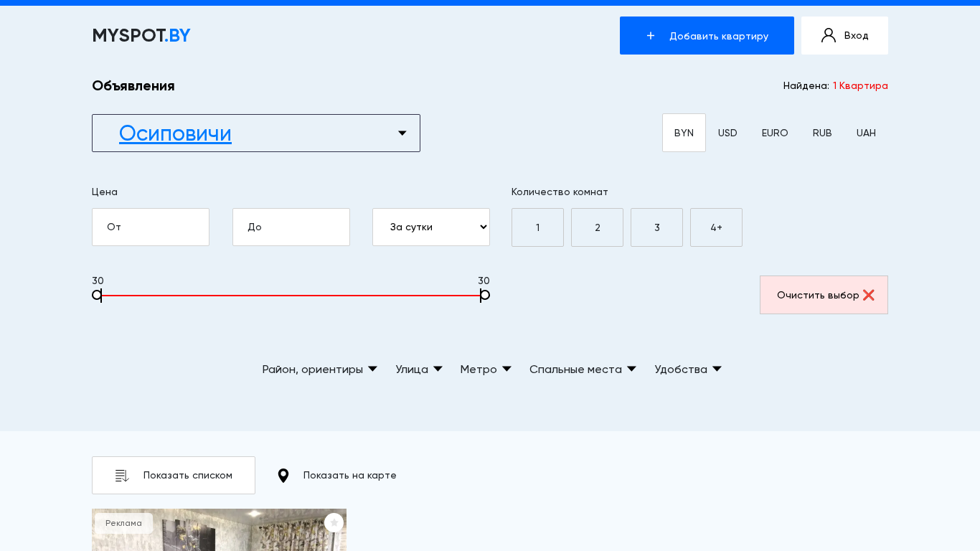980x551 pixels.
Task: Select the 1 room filter
Action: click(537, 227)
